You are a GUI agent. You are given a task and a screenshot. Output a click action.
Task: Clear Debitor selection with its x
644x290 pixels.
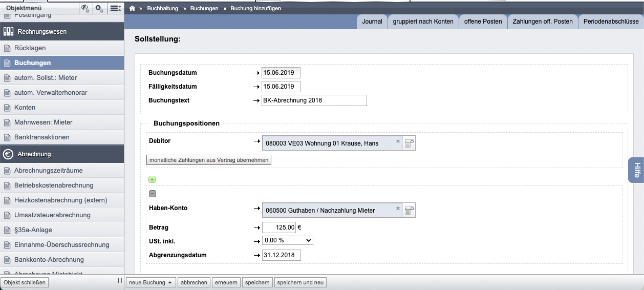tap(398, 141)
